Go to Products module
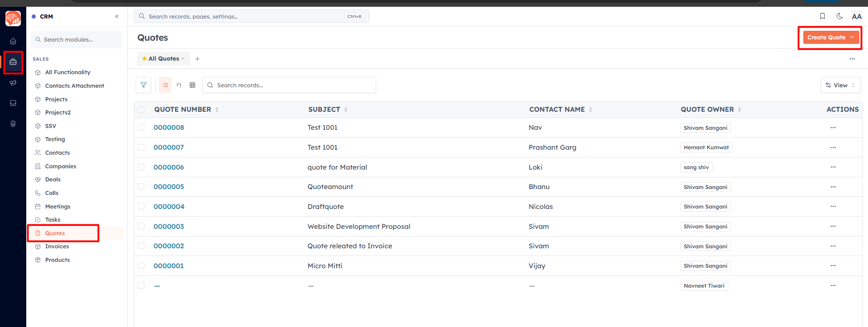This screenshot has height=327, width=868. [57, 260]
